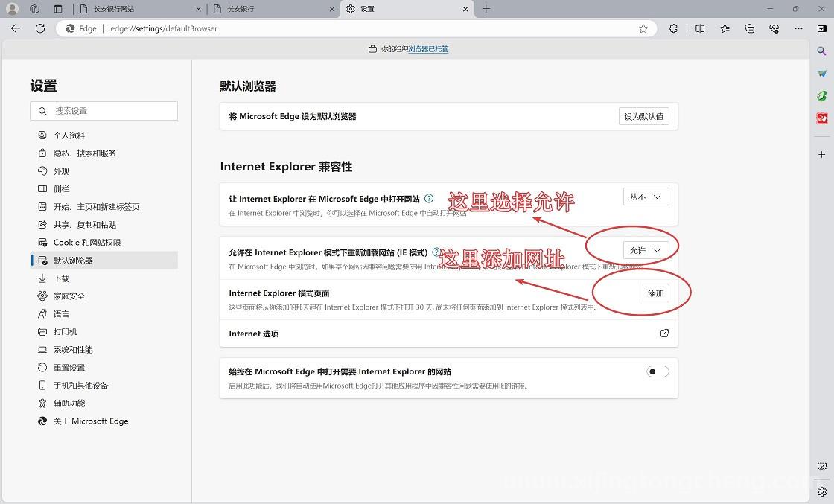Open the profile avatar in the title bar

12,9
